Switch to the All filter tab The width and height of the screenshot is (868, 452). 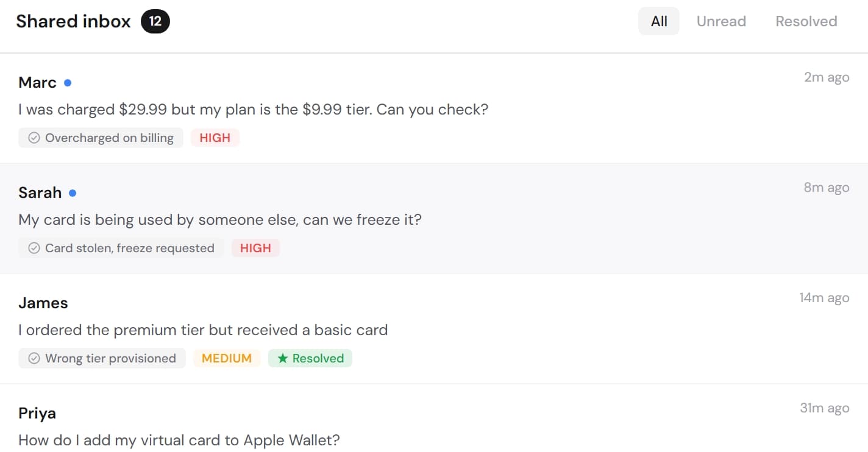coord(659,21)
